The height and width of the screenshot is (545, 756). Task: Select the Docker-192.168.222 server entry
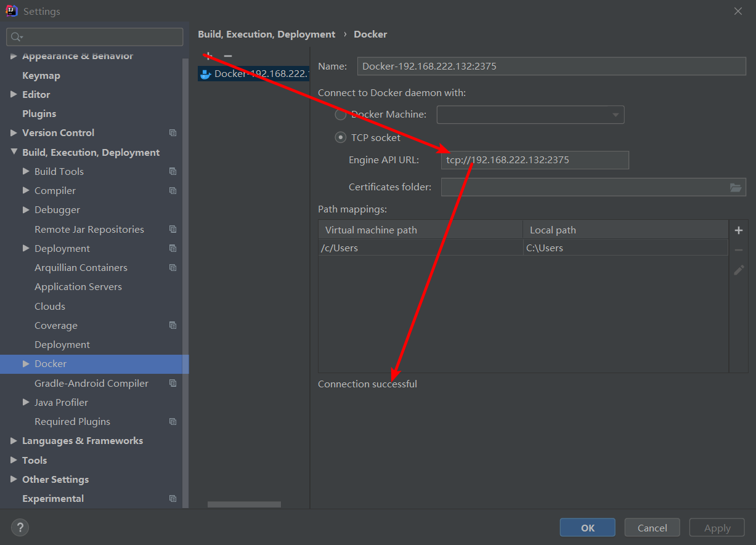(x=254, y=74)
